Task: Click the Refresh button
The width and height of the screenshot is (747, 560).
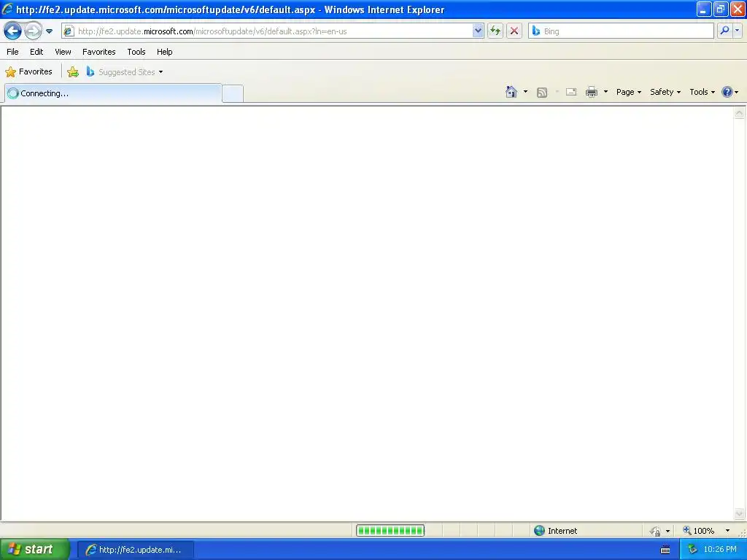Action: click(x=495, y=31)
